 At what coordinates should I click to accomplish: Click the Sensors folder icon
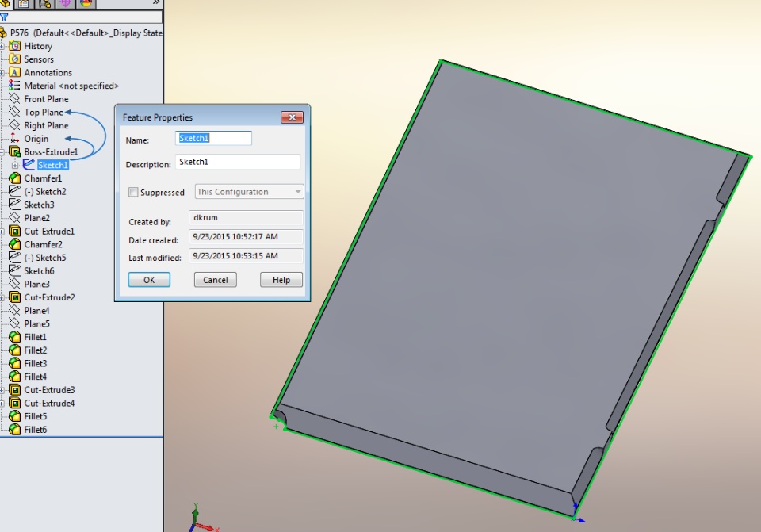(15, 59)
